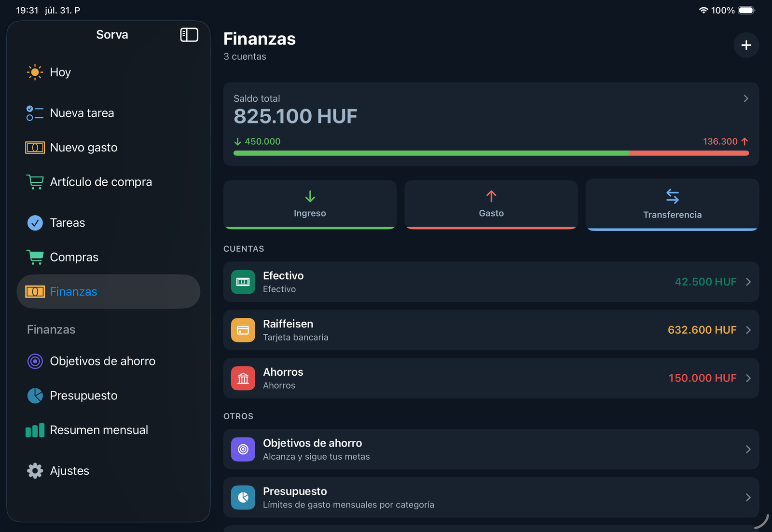Click the Sorva title in sidebar
Viewport: 772px width, 532px height.
click(x=112, y=35)
